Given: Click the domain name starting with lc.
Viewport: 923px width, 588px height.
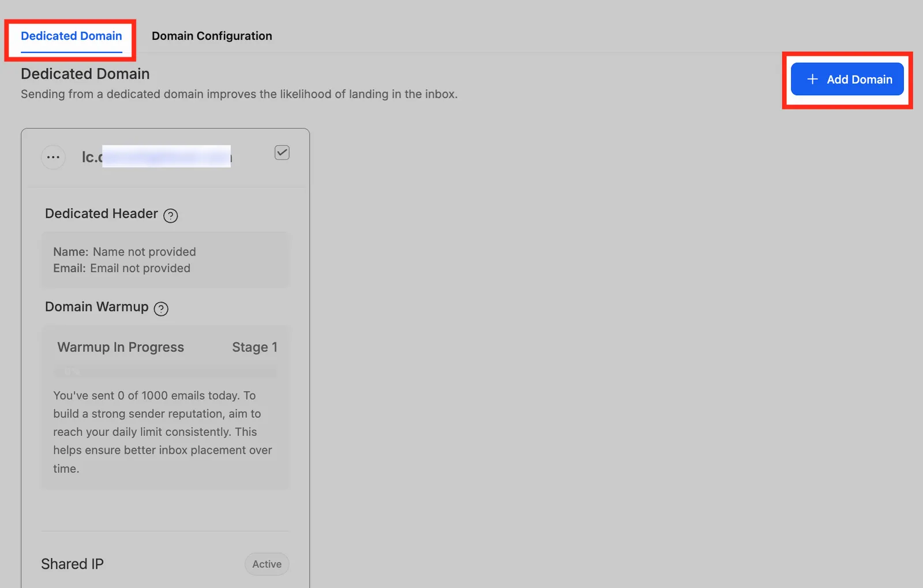Looking at the screenshot, I should coord(156,157).
